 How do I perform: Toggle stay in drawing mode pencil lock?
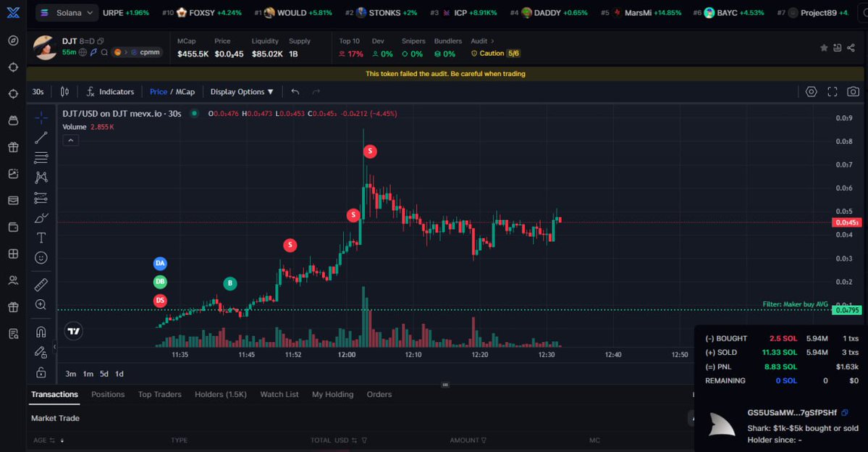pyautogui.click(x=41, y=352)
